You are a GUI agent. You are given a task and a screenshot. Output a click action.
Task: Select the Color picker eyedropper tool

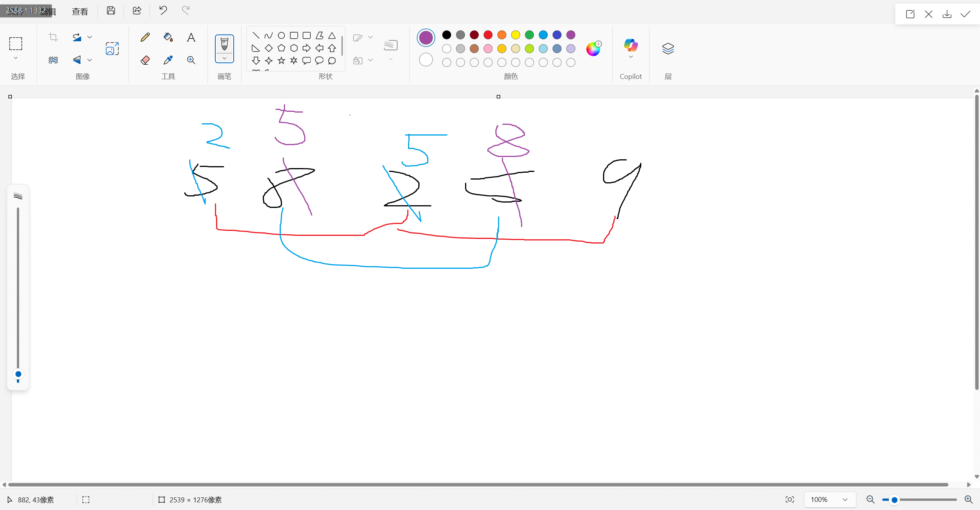(168, 60)
